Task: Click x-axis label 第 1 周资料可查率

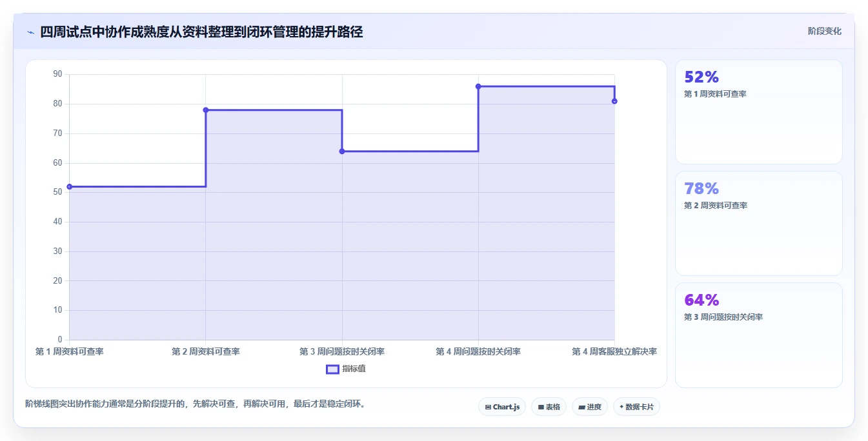Action: tap(70, 351)
